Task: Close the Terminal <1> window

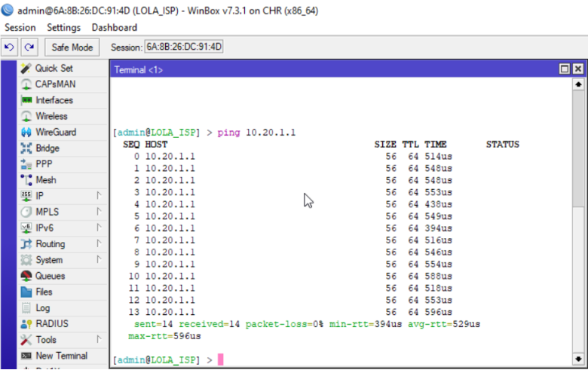Action: [578, 69]
